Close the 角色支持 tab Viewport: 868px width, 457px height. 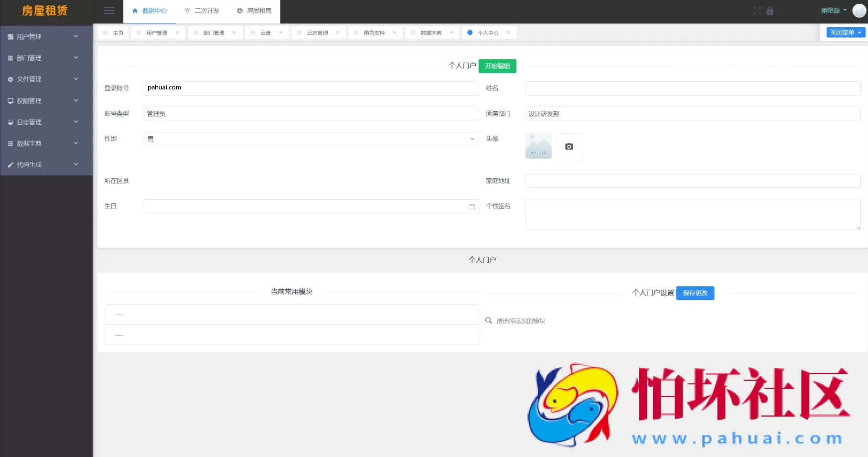pyautogui.click(x=394, y=32)
